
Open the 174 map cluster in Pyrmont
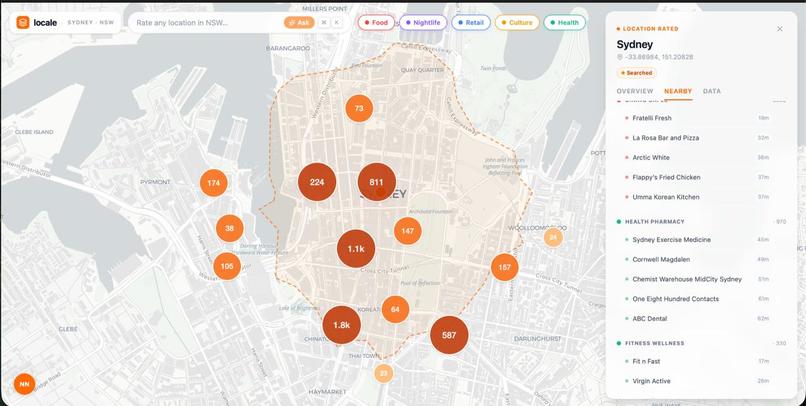click(x=213, y=183)
